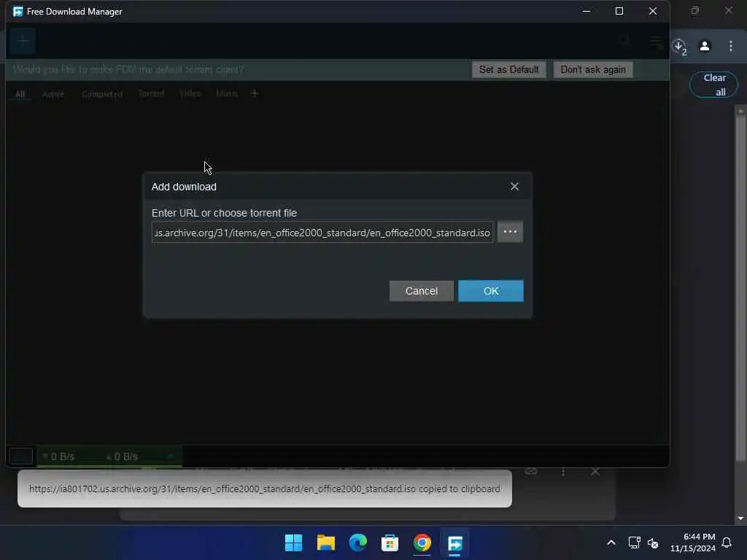Click Free Download Manager taskbar icon

(455, 542)
